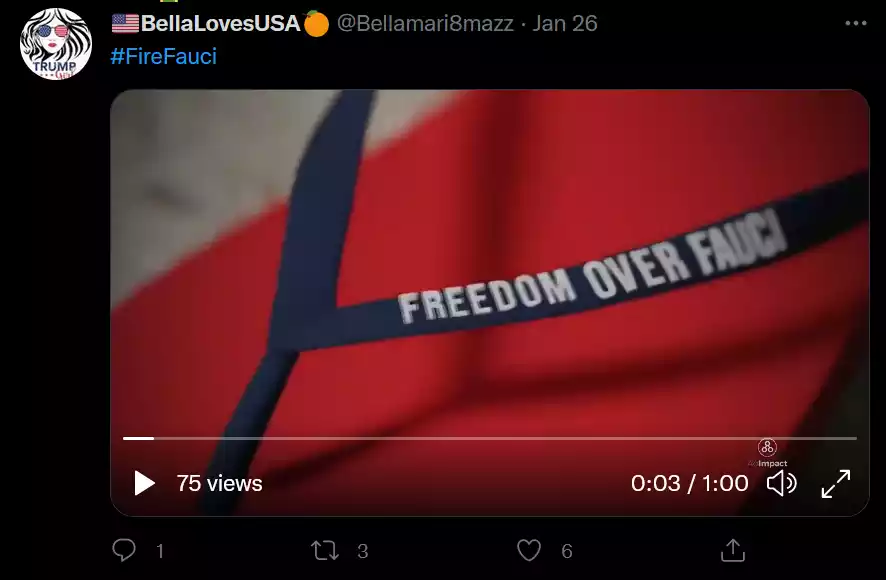Screen dimensions: 886x580
Task: Like the tweet with the heart icon
Action: 529,551
